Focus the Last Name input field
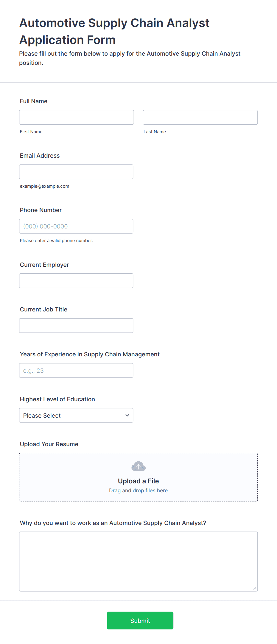The image size is (277, 644). click(200, 117)
